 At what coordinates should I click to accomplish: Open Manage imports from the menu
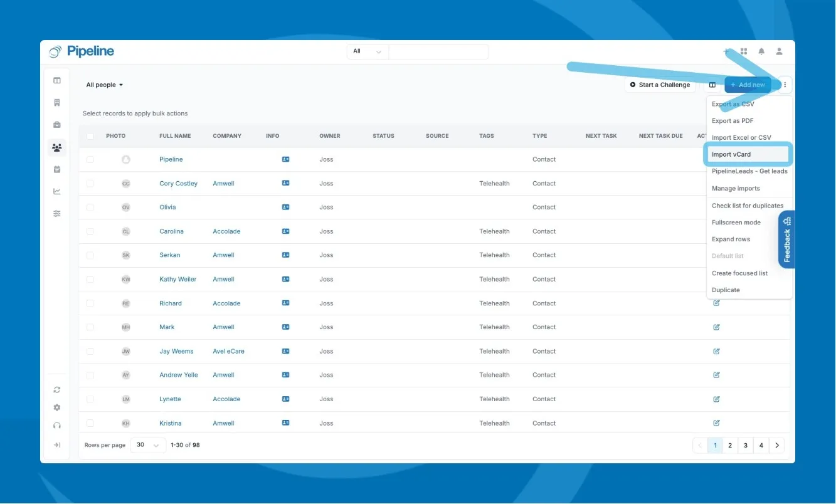pos(736,189)
